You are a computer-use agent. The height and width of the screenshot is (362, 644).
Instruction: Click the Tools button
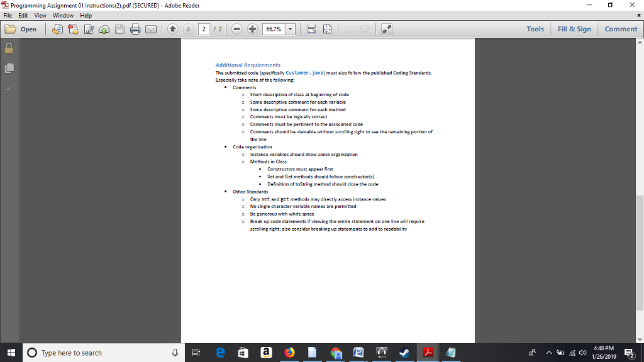point(535,29)
